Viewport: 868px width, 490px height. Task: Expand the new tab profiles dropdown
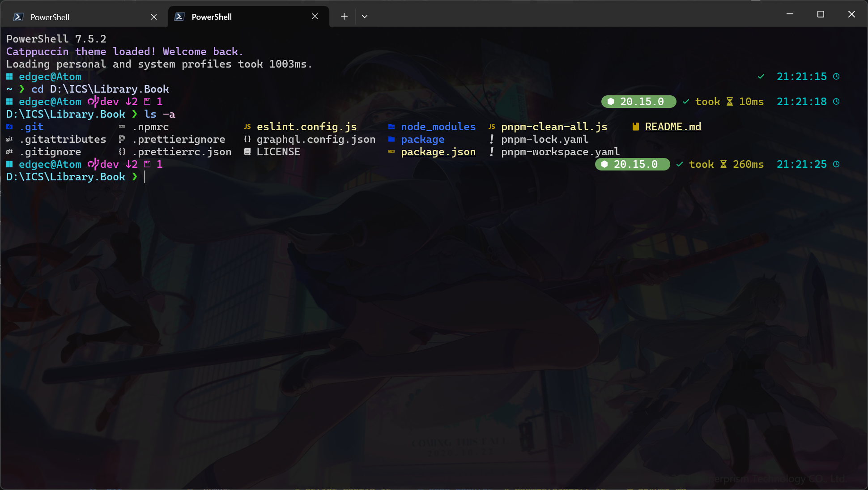365,17
